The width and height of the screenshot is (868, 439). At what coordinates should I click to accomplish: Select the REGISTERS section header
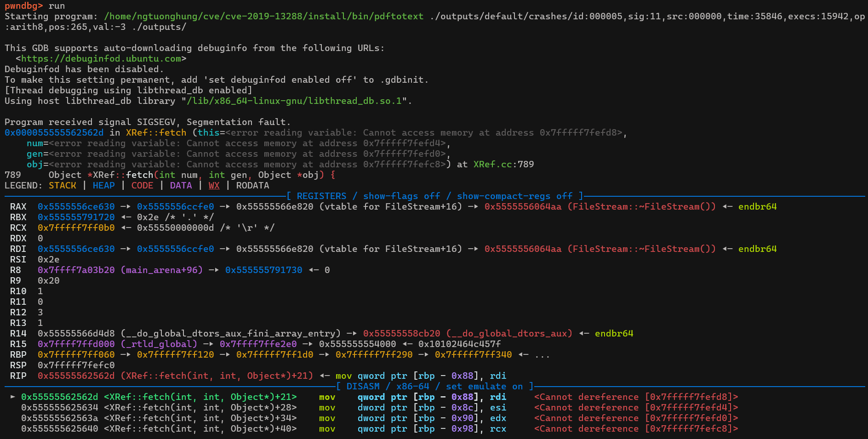[321, 196]
